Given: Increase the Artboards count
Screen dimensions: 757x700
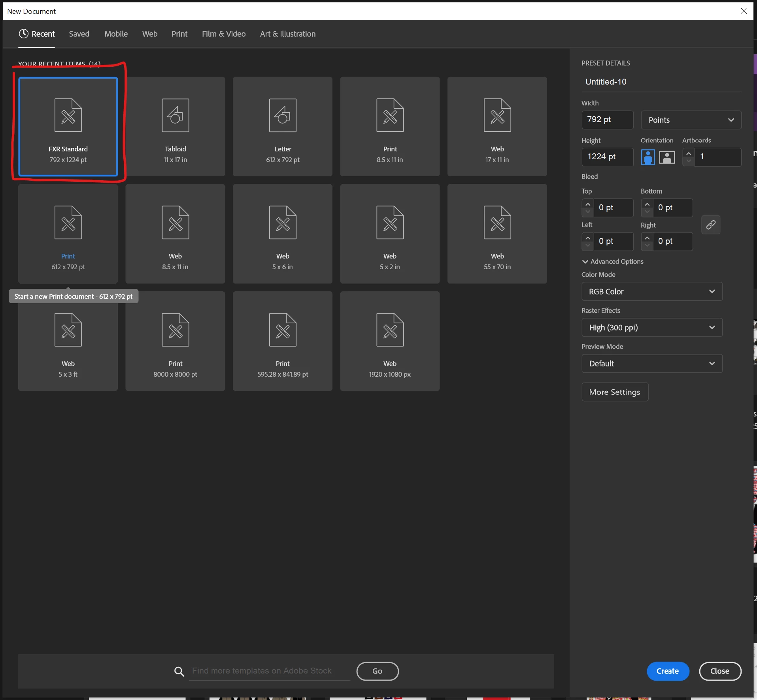Looking at the screenshot, I should tap(689, 153).
